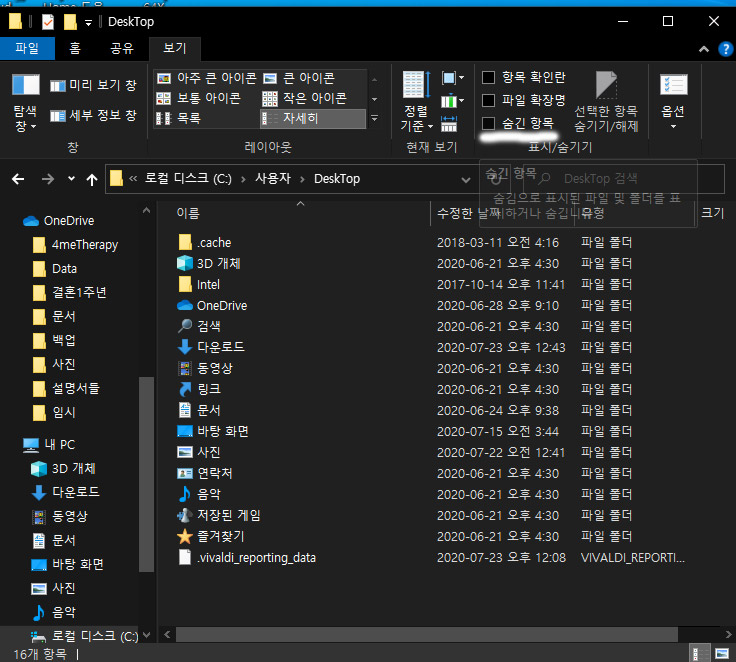This screenshot has height=662, width=736.
Task: Open the 파일 menu tab
Action: pos(27,48)
